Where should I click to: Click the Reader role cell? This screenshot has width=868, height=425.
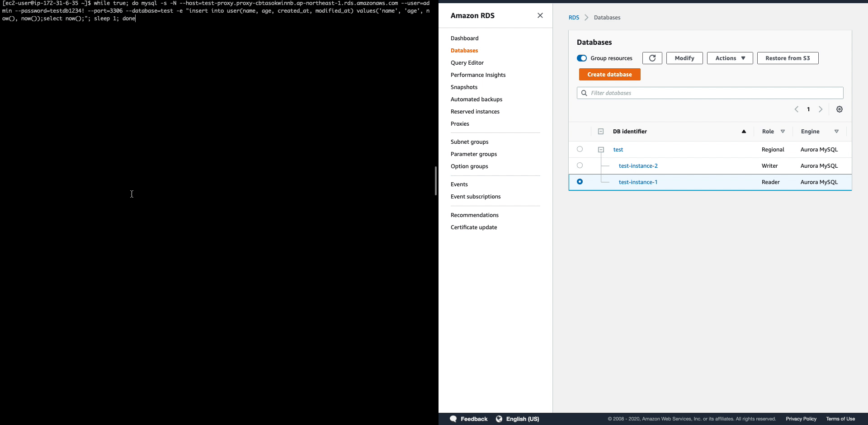click(x=770, y=182)
